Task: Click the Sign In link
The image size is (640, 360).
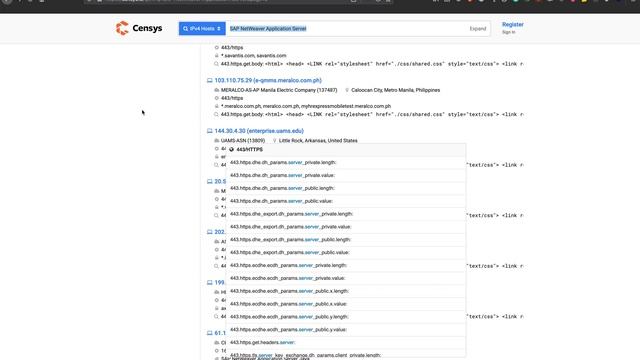Action: (x=508, y=32)
